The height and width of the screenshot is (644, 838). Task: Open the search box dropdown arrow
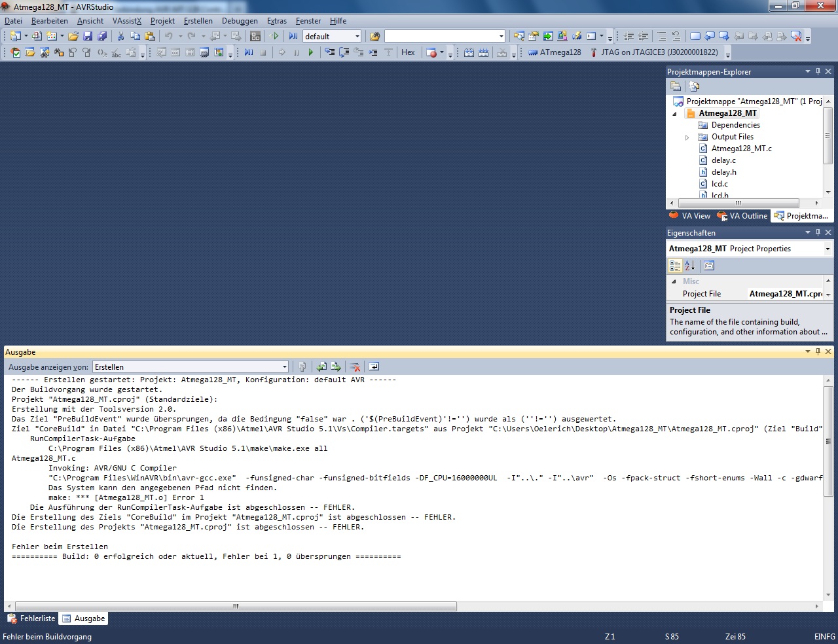pos(501,36)
